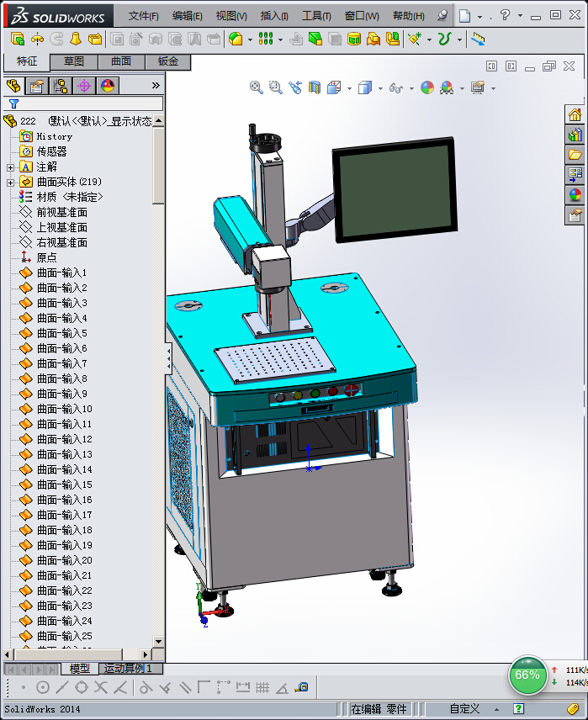The image size is (588, 720).
Task: Open SolidWorks Resources home icon
Action: [x=575, y=114]
